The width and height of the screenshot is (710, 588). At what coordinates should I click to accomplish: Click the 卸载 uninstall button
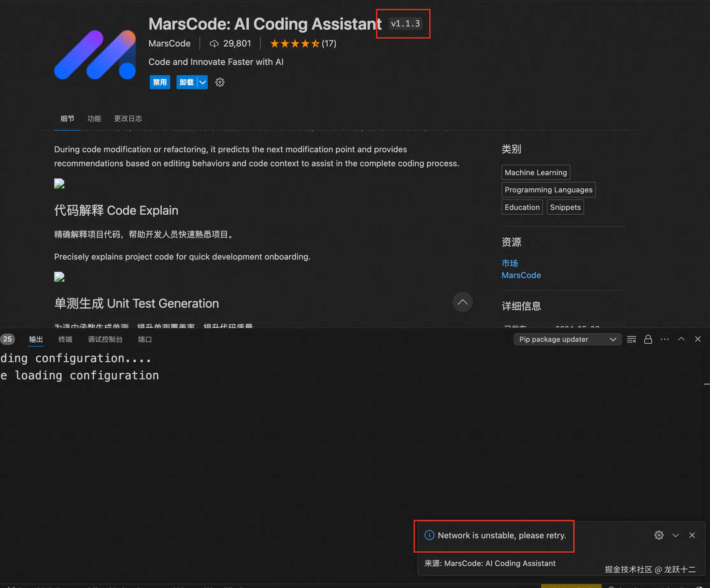[186, 82]
